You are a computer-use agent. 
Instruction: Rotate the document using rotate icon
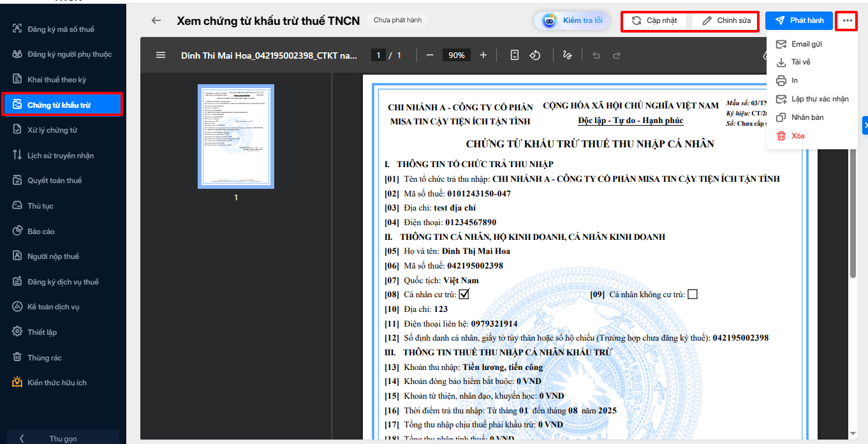[x=535, y=56]
